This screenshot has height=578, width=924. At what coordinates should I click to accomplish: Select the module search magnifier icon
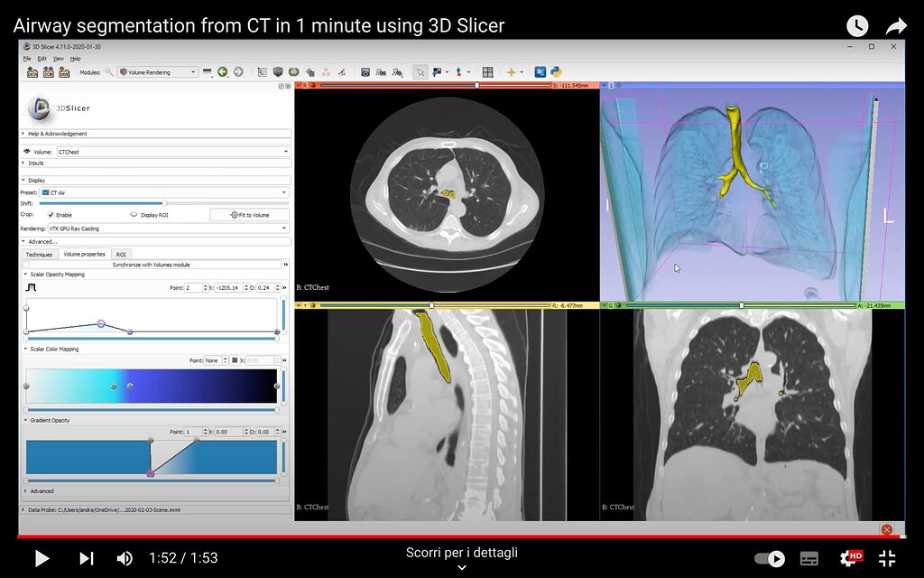(109, 71)
